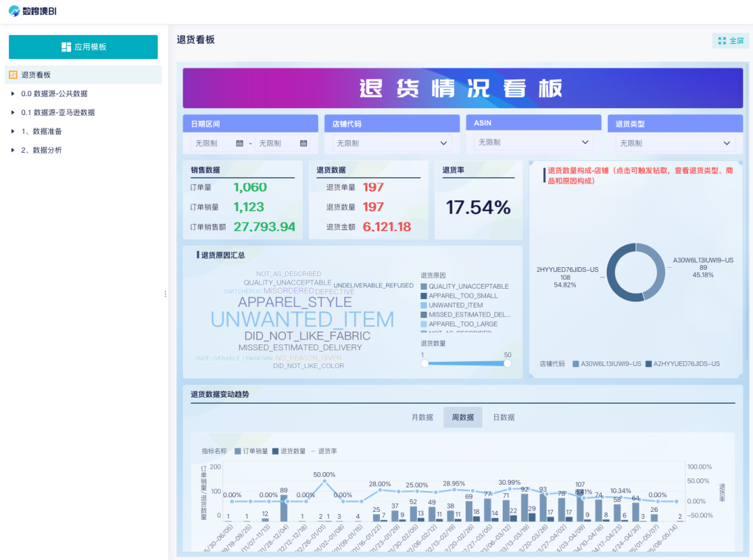Screen dimensions: 753x560
Task: Expand the 0.0 数据源-公共数据 tree node
Action: (13, 93)
